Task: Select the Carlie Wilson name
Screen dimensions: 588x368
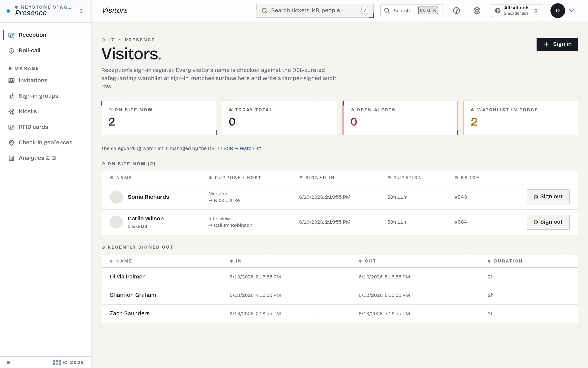Action: (x=146, y=219)
